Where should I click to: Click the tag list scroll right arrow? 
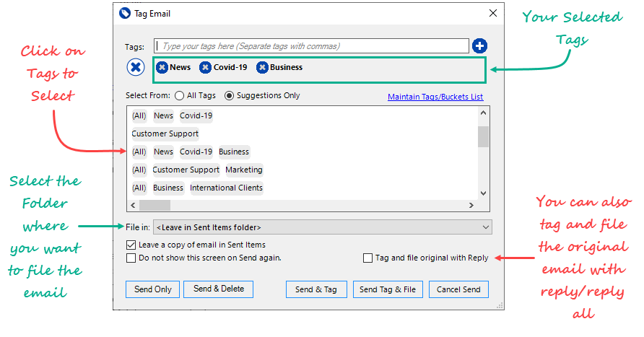471,205
